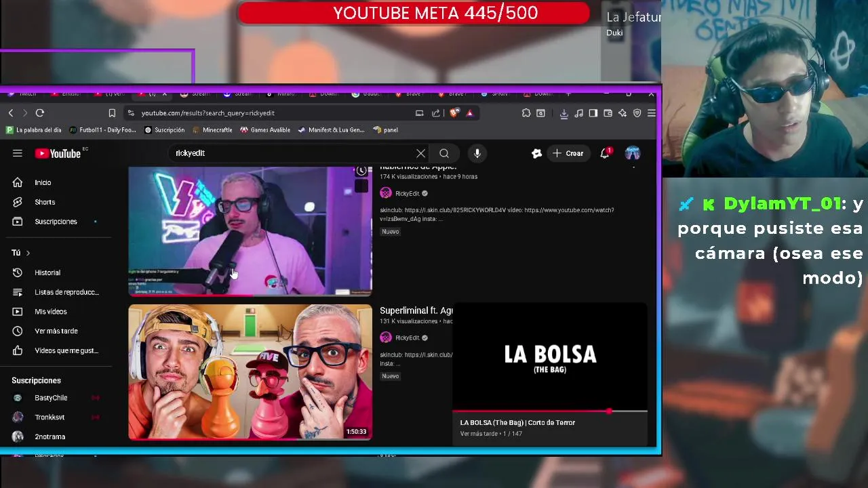
Task: Open the Manifest & Lua Gen bookmark
Action: (331, 130)
